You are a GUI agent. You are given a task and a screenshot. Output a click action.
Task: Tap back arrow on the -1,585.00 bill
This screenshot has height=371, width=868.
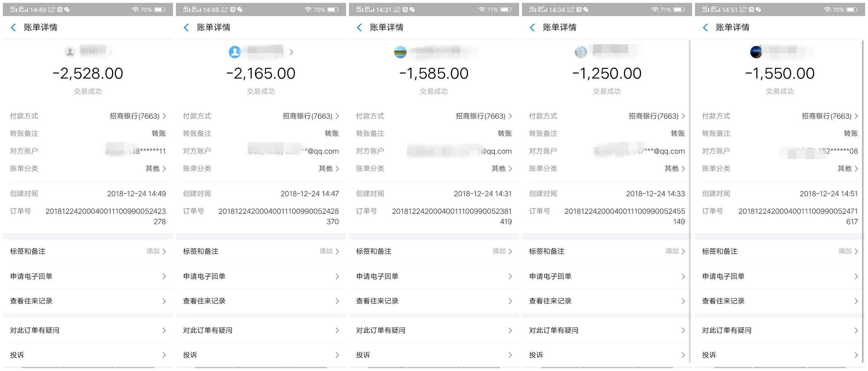tap(359, 28)
